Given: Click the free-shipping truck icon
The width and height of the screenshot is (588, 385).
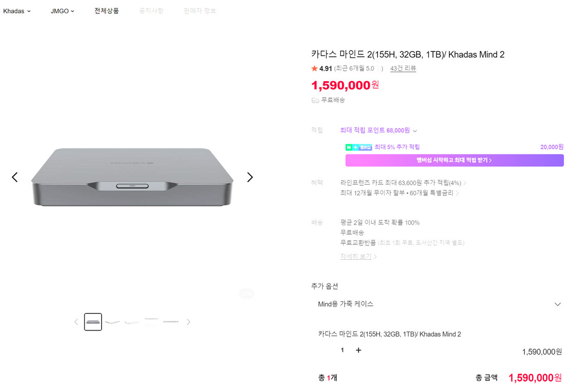Looking at the screenshot, I should pos(315,101).
